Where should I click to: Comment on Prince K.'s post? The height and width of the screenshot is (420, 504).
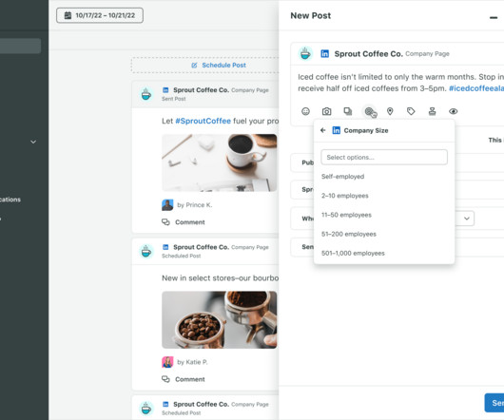click(184, 222)
